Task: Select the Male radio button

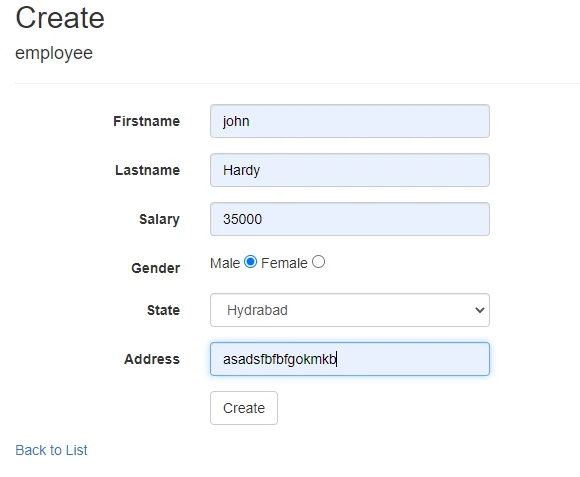Action: 250,262
